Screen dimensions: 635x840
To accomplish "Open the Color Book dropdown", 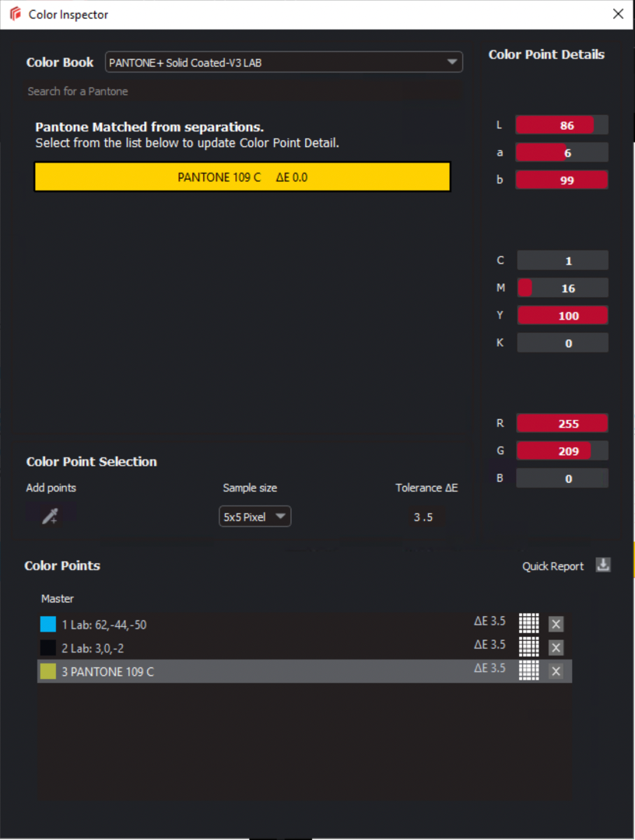I will 283,62.
